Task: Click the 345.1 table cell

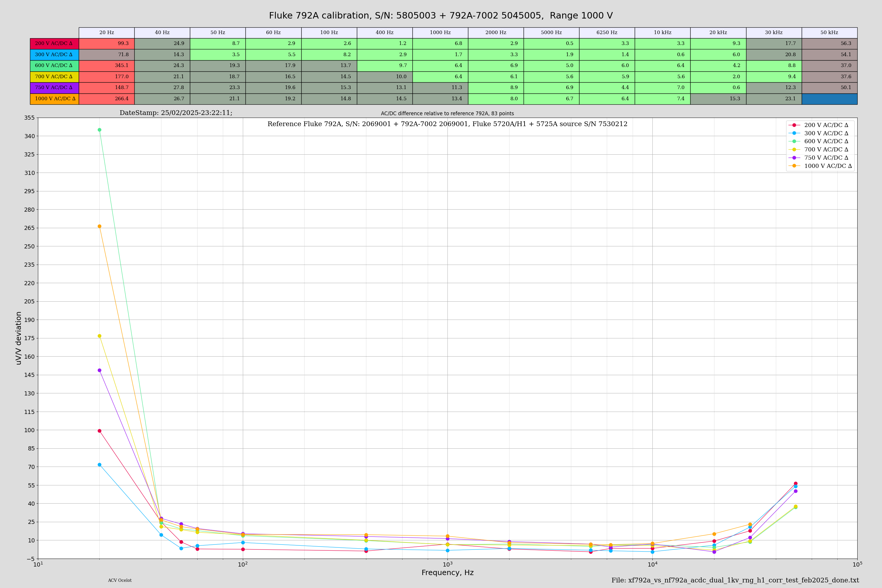Action: pyautogui.click(x=106, y=66)
